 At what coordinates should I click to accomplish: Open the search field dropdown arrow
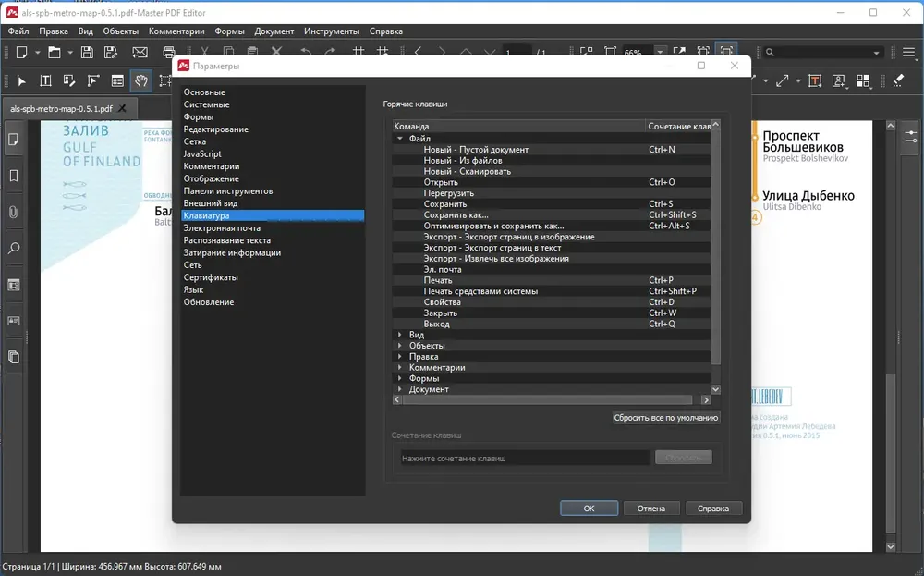tap(877, 53)
